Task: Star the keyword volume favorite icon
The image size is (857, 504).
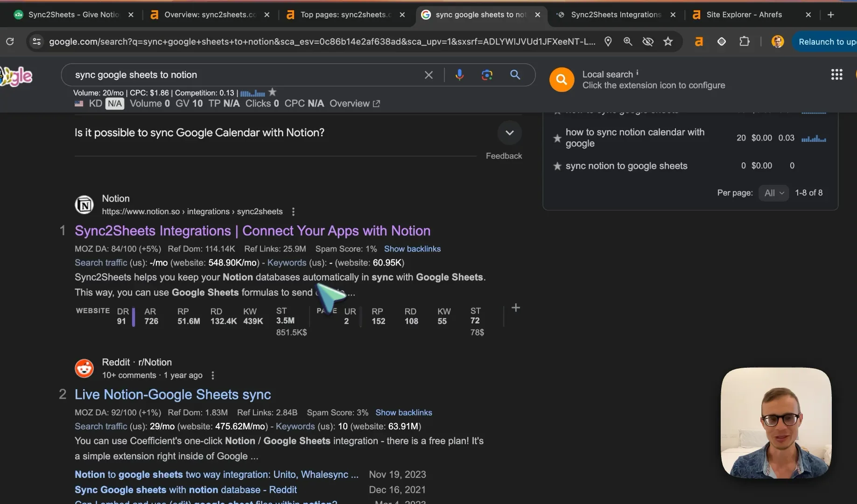Action: click(273, 92)
